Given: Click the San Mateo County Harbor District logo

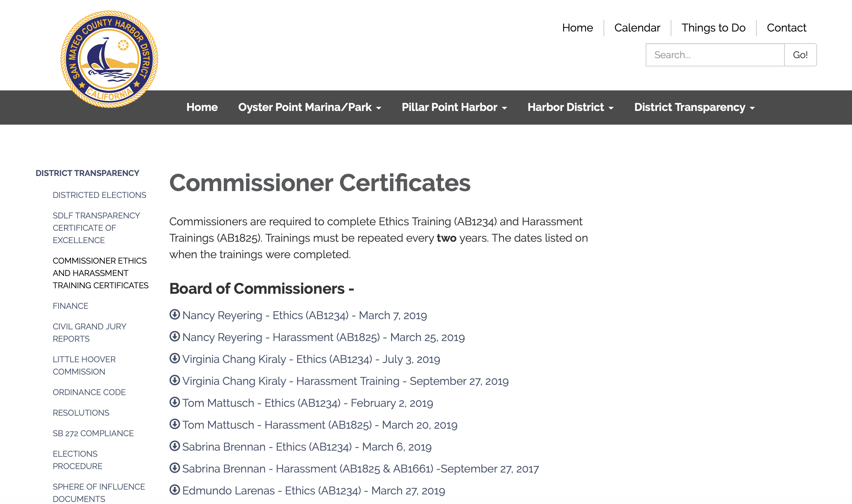Looking at the screenshot, I should (109, 59).
